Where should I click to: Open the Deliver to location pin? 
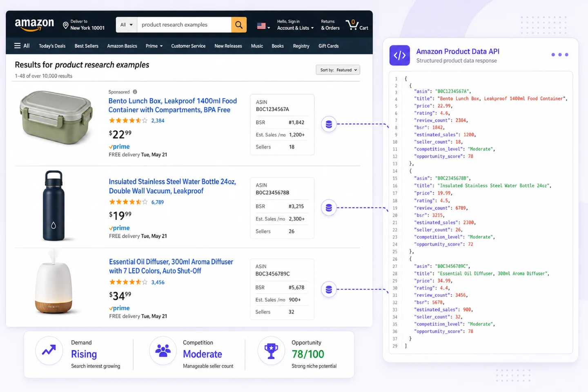click(65, 25)
